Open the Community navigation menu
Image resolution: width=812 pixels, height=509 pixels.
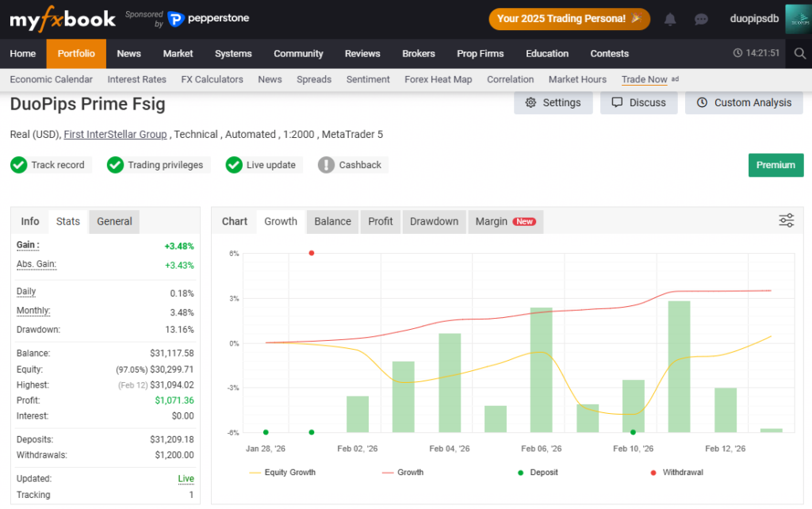[298, 54]
